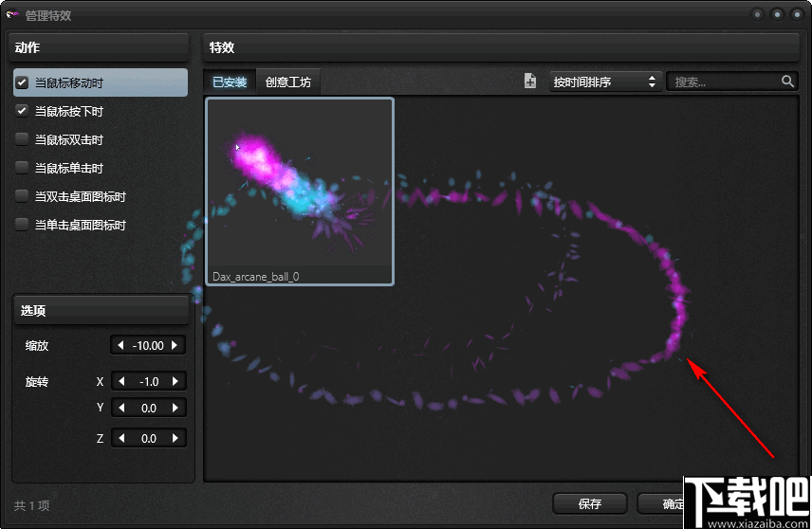Click the Y rotation value 0.0
The height and width of the screenshot is (529, 812).
(x=149, y=408)
